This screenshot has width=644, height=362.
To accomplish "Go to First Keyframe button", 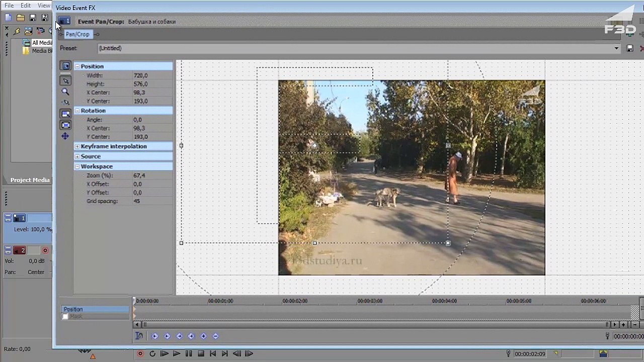I will click(x=155, y=336).
